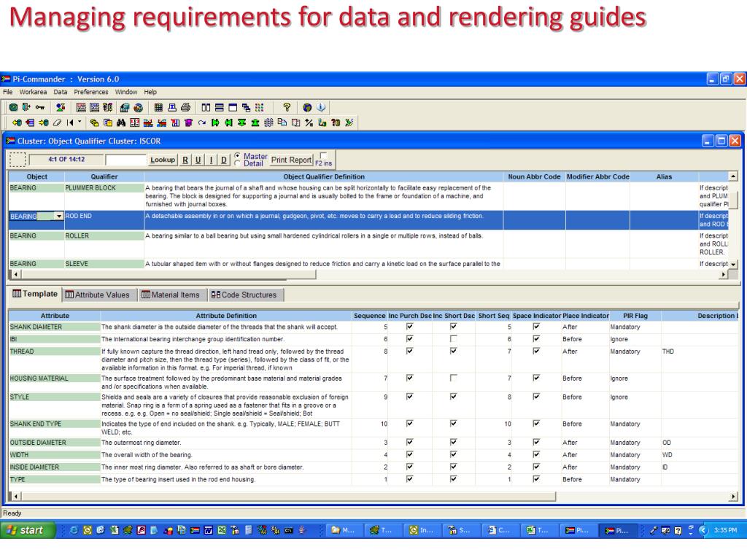Open the Workarea menu
The image size is (747, 560).
coord(33,92)
